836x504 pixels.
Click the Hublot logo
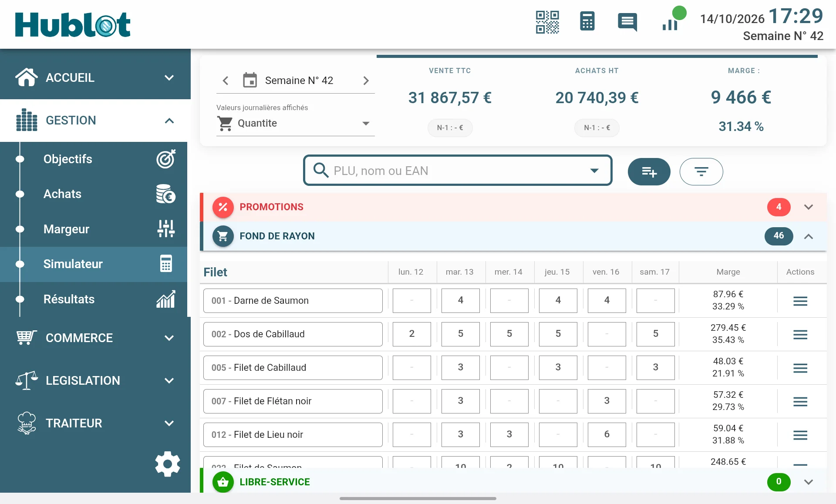click(73, 24)
